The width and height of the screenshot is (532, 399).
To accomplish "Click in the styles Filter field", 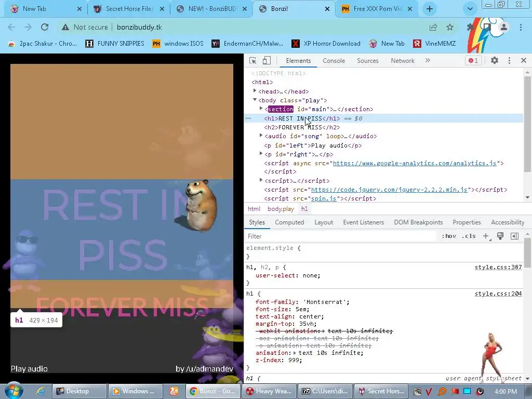I will [340, 236].
